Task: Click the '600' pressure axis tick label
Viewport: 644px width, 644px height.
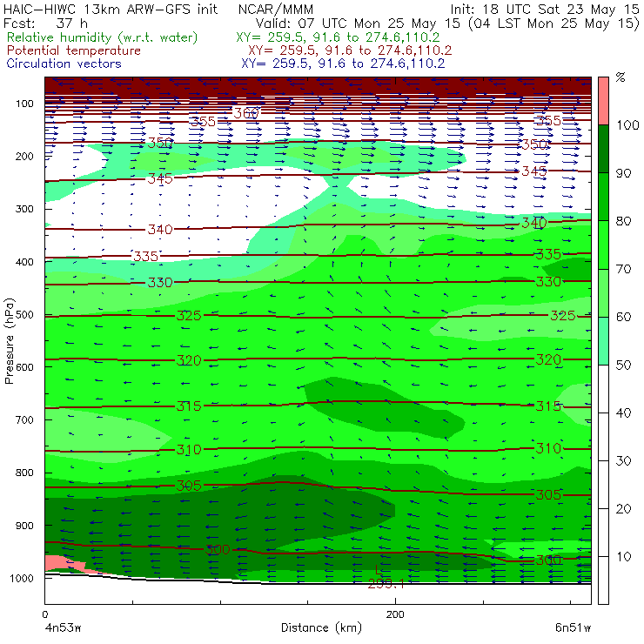Action: click(24, 367)
